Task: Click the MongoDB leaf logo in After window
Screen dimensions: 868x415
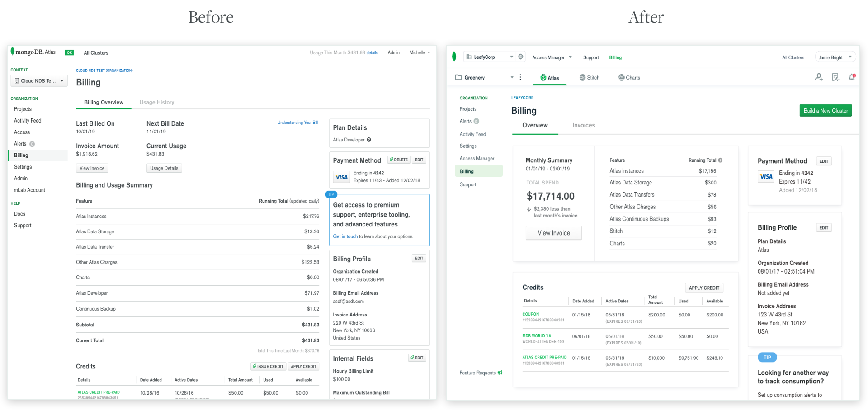Action: [x=454, y=57]
